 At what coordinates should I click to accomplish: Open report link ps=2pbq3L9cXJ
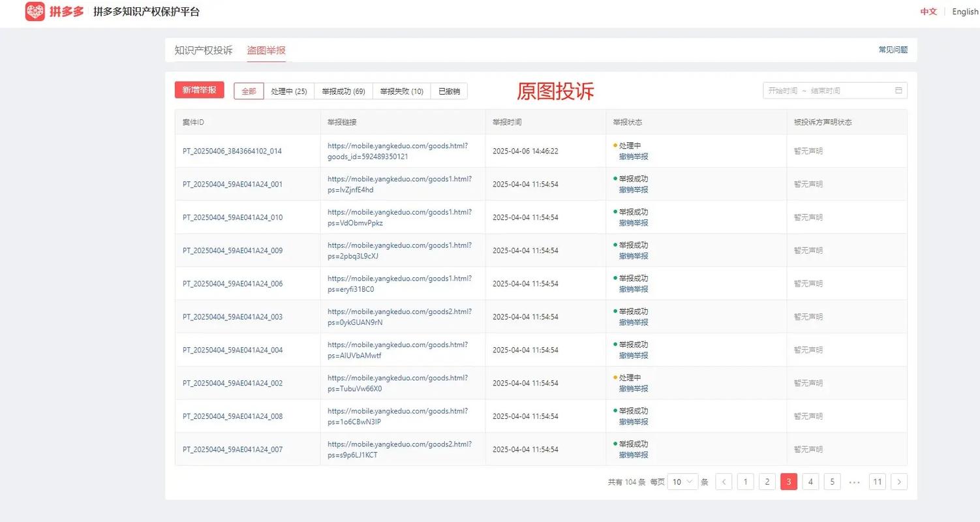[399, 251]
